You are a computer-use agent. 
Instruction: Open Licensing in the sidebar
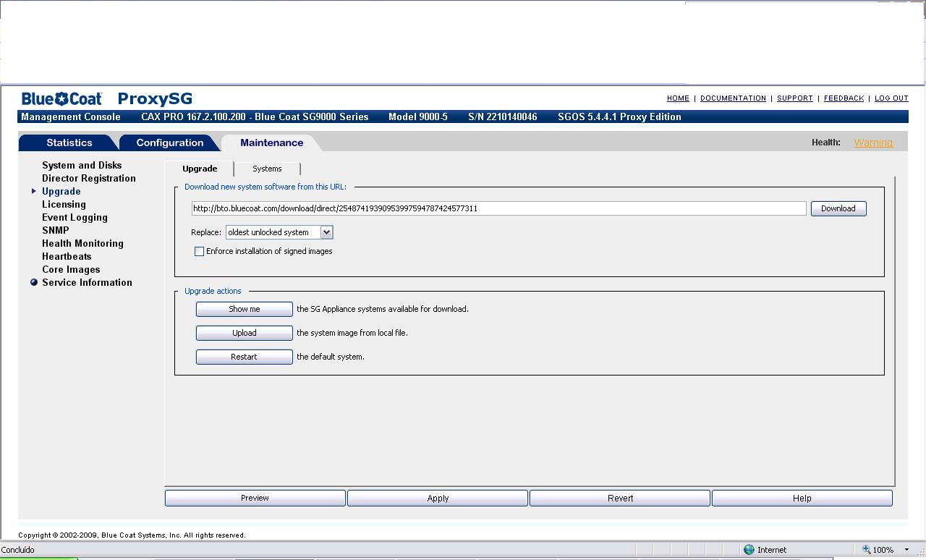click(64, 204)
